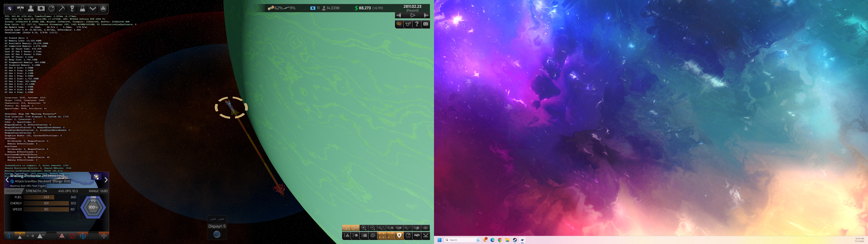Screen dimensions: 868x244
Task: Zoom to full galaxy view
Action: [x=417, y=228]
